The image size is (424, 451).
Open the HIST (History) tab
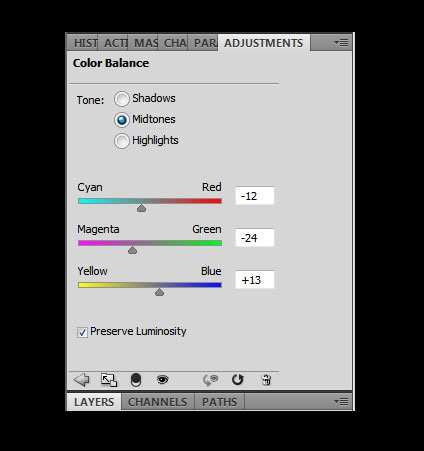coord(83,43)
